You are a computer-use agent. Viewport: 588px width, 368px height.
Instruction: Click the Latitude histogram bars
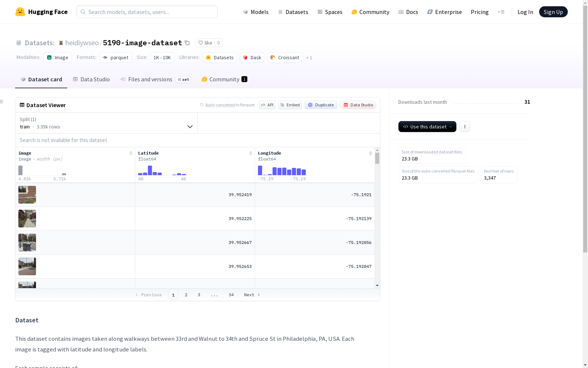tap(162, 170)
